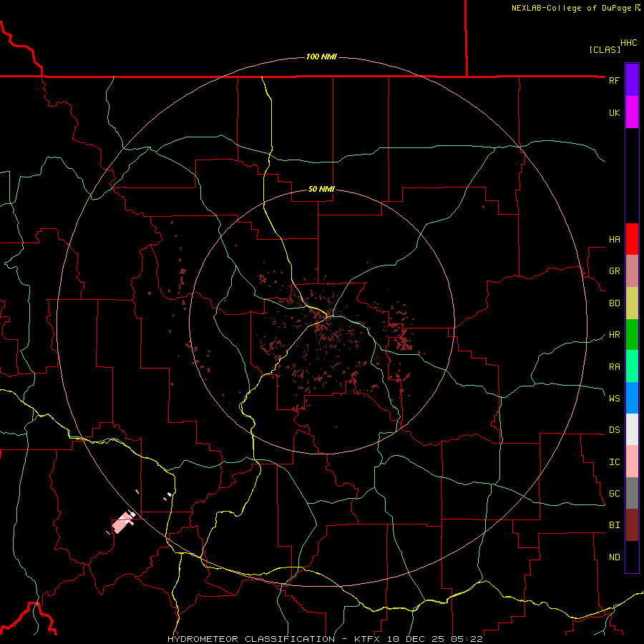Image resolution: width=644 pixels, height=644 pixels.
Task: Click the GR legend label
Action: coord(614,271)
